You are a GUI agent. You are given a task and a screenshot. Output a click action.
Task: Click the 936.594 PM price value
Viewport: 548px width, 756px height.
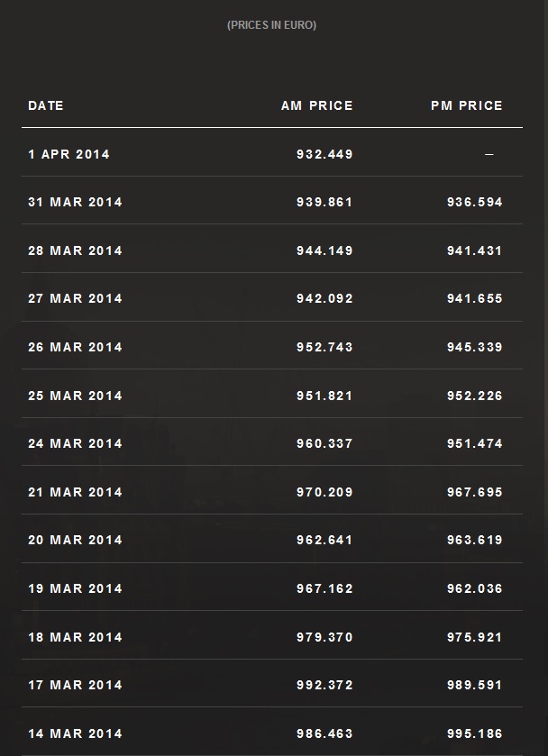coord(474,202)
